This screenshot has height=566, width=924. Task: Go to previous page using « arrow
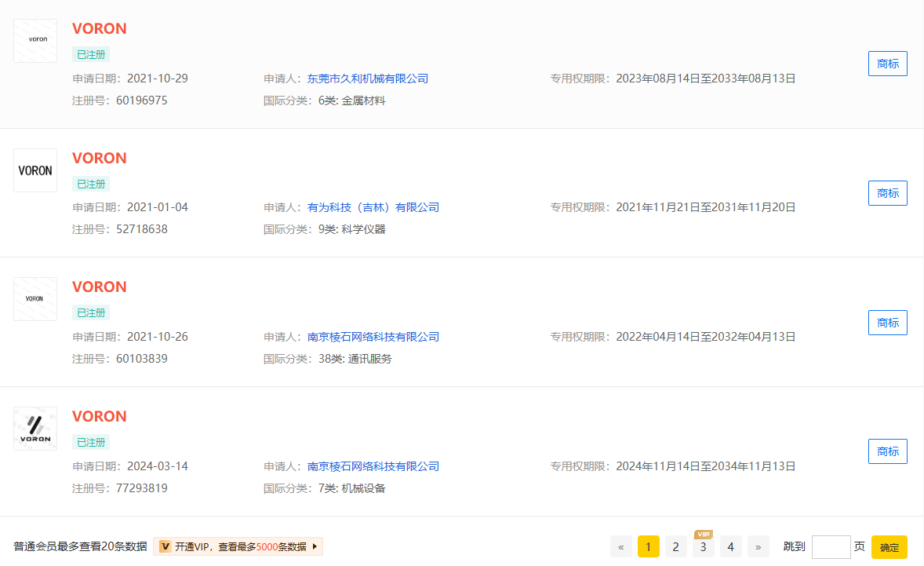tap(620, 546)
